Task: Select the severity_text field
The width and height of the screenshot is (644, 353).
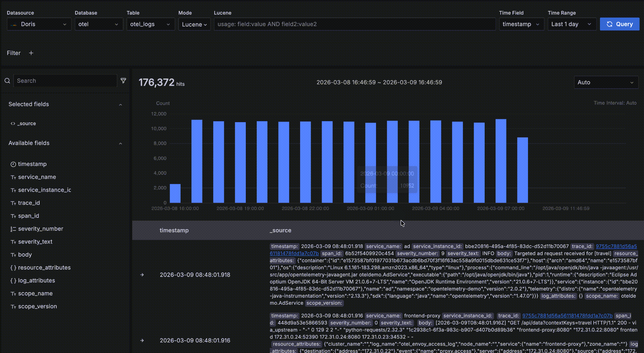Action: (35, 241)
